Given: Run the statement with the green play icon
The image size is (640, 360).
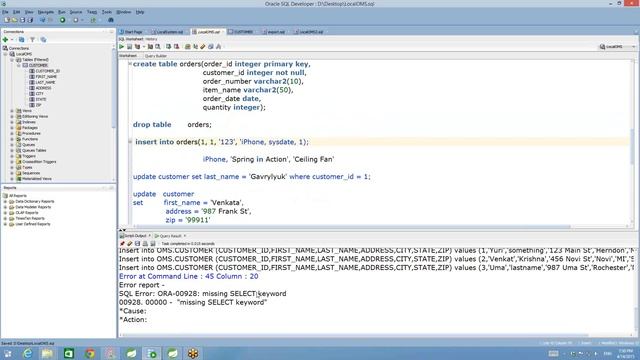Looking at the screenshot, I should pyautogui.click(x=122, y=47).
